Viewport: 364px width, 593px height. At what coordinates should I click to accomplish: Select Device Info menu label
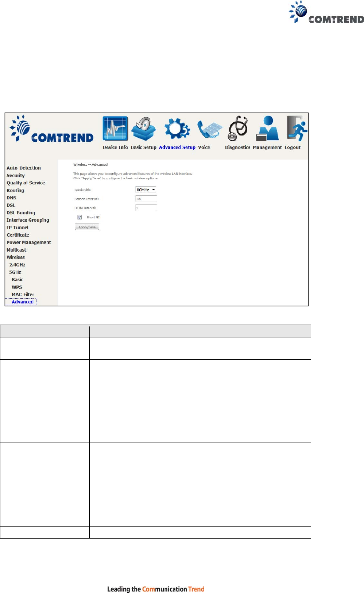point(115,148)
